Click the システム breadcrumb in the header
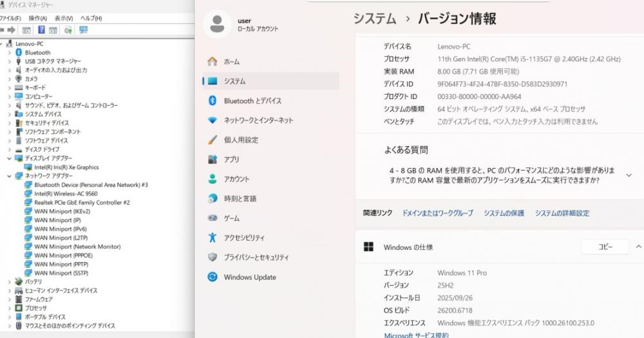Viewport: 644px width, 338px height. pos(375,19)
